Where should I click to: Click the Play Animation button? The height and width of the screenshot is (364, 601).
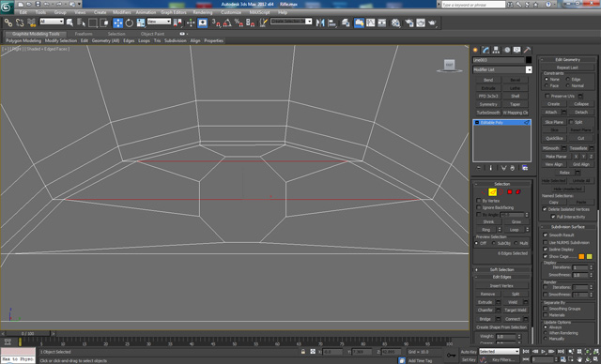543,352
